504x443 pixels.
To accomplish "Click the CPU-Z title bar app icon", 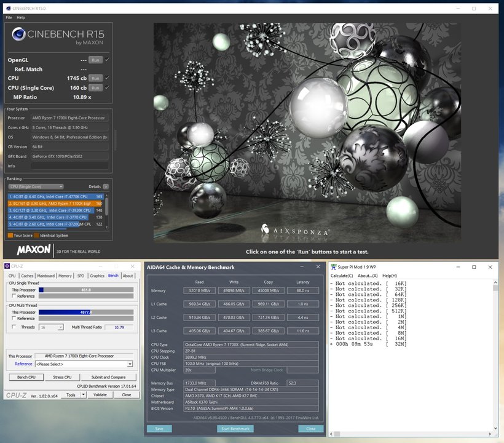I will pos(7,266).
